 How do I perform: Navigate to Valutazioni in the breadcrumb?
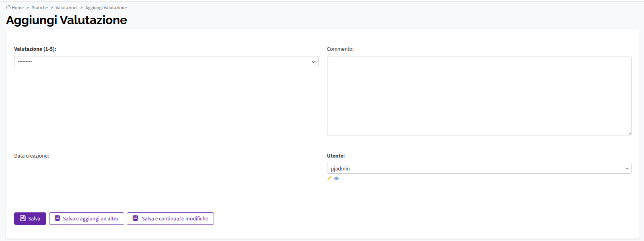pyautogui.click(x=66, y=8)
